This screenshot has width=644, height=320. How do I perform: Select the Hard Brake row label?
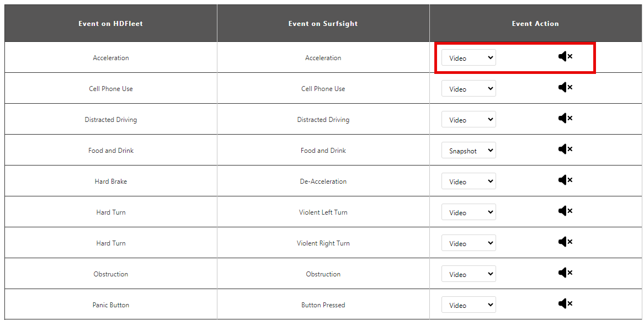[x=111, y=181]
